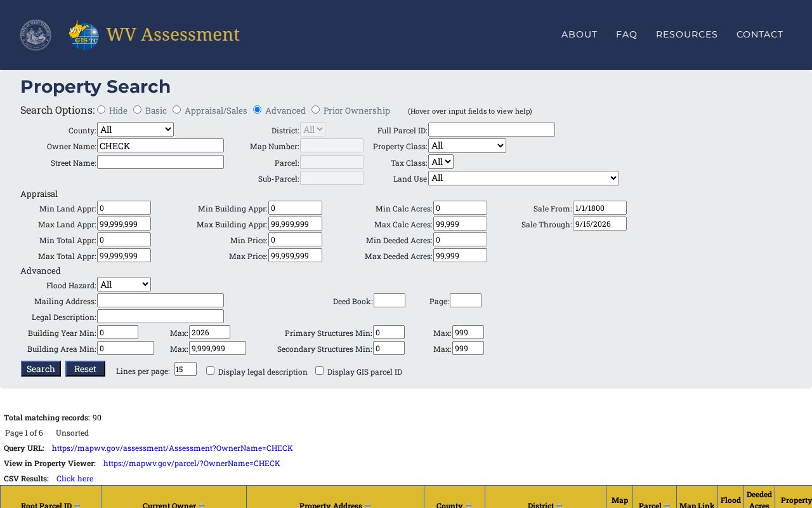
Task: Sort by County column icon
Action: click(x=468, y=505)
